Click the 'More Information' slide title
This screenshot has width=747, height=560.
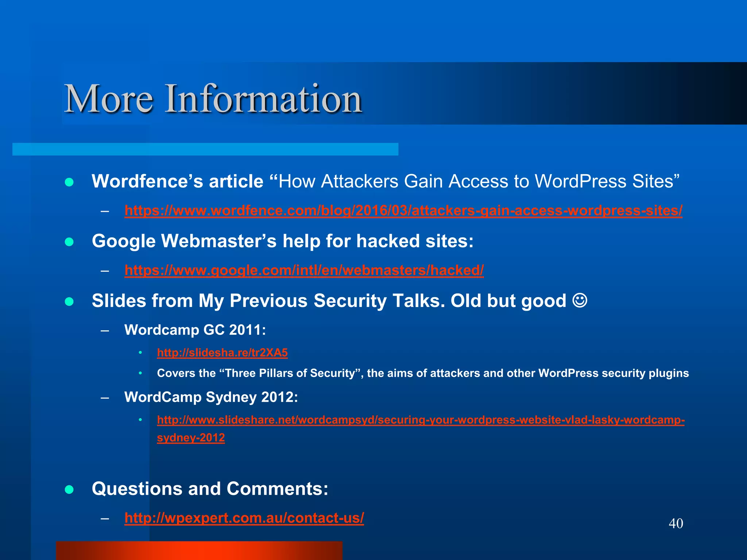tap(213, 98)
